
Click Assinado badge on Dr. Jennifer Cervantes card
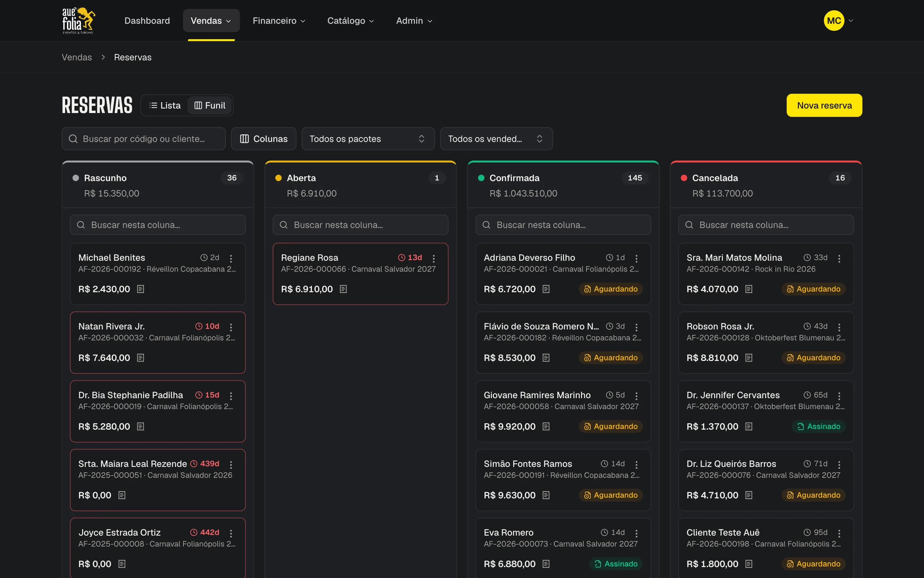pos(819,427)
